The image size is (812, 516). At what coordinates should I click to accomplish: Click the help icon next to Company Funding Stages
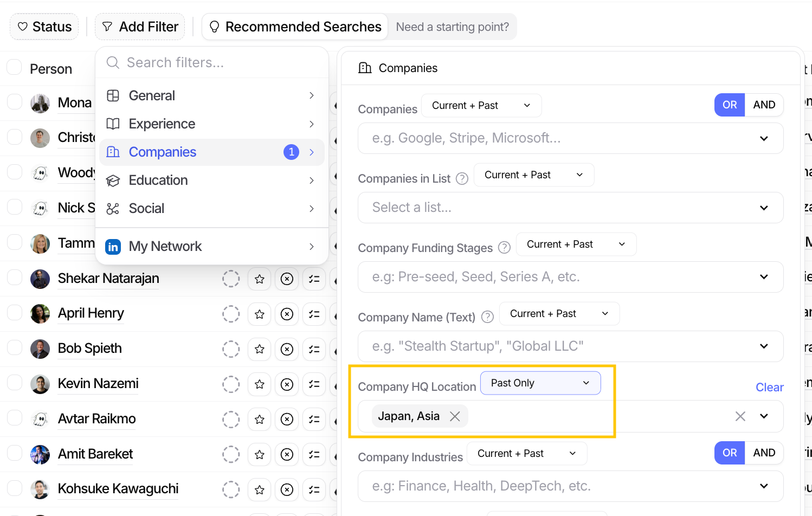pyautogui.click(x=504, y=248)
